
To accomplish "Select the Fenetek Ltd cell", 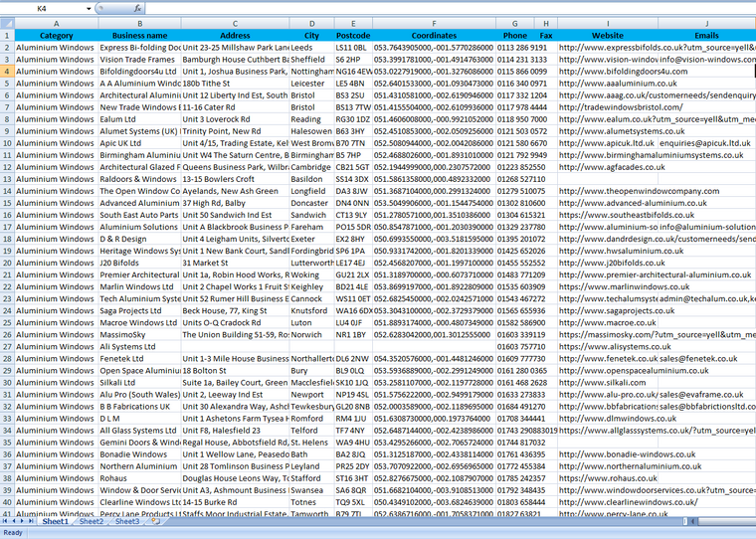I will [x=140, y=359].
